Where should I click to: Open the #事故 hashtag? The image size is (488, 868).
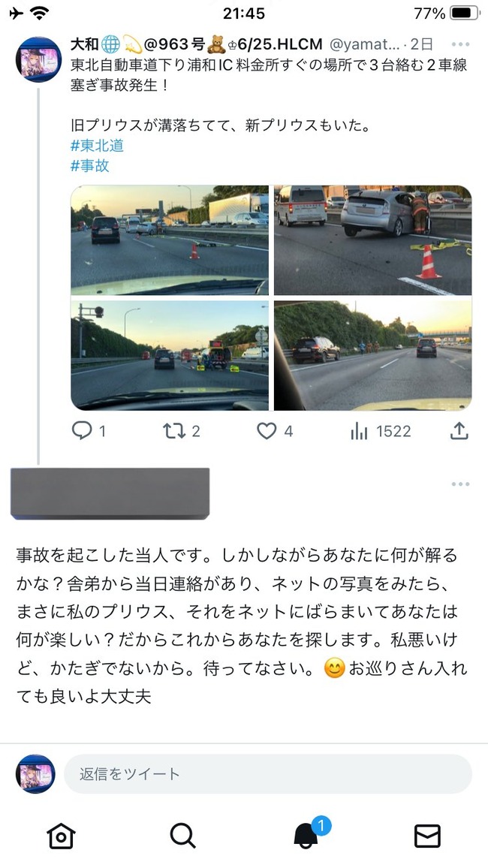click(x=89, y=165)
